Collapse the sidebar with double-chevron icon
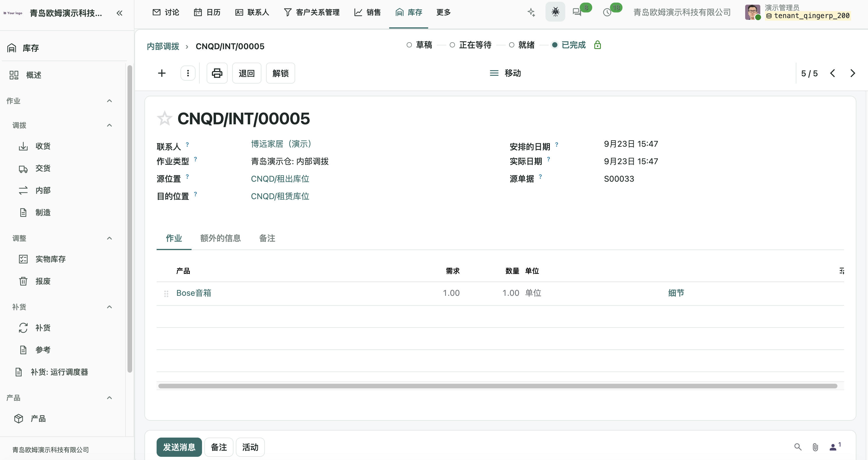The image size is (868, 460). [x=119, y=13]
